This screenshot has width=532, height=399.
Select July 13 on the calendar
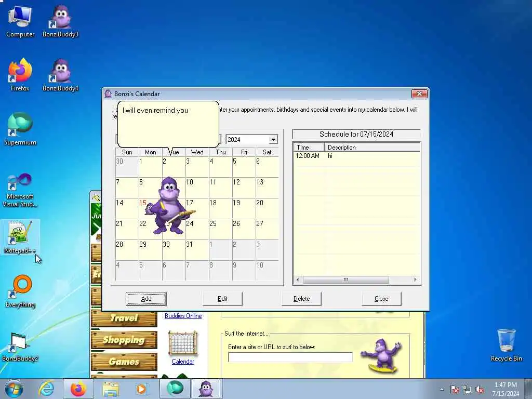[267, 187]
